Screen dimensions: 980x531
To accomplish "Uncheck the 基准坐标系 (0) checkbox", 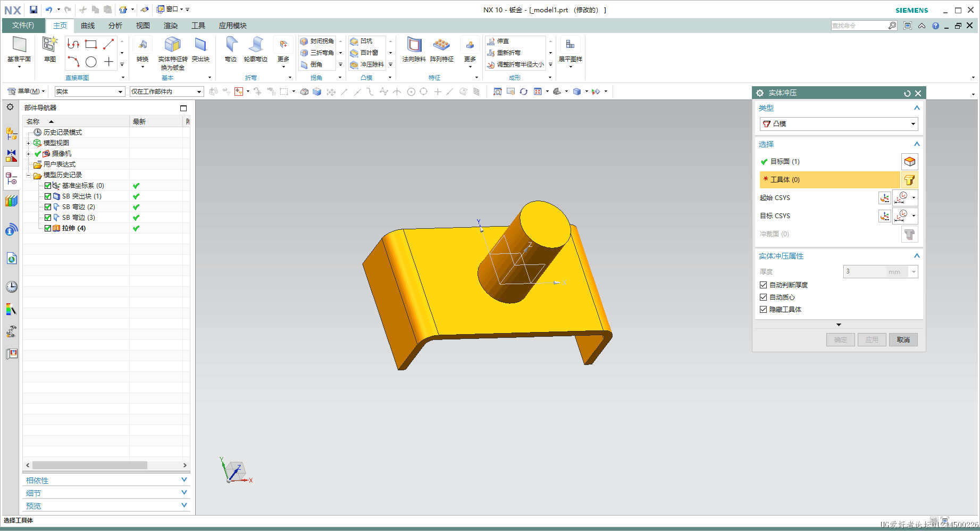I will tap(48, 186).
